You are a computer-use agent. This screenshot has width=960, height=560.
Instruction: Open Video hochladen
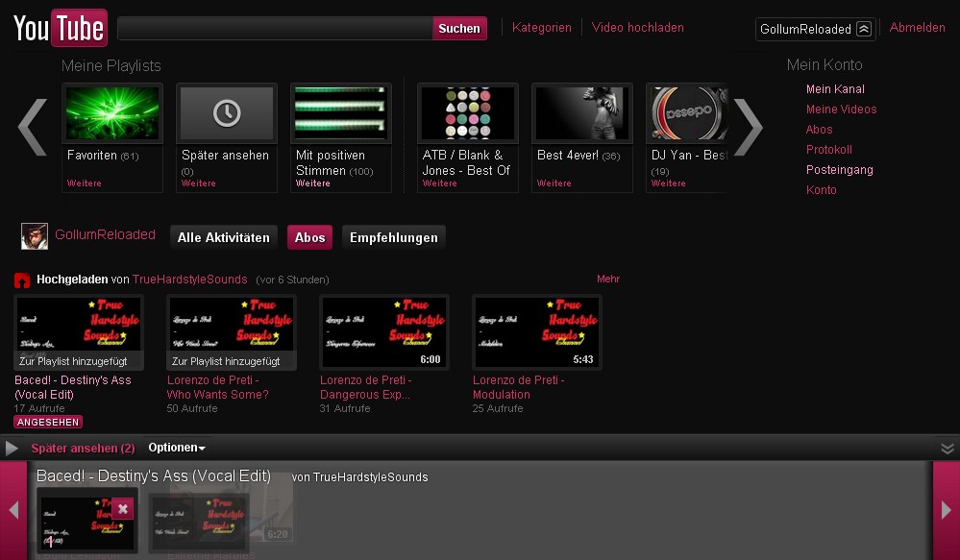[x=637, y=28]
